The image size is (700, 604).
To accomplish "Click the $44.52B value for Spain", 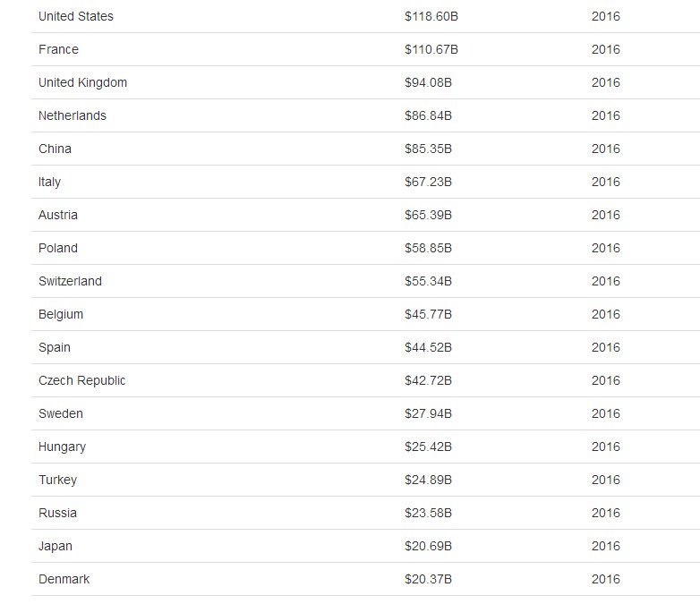I will (428, 348).
